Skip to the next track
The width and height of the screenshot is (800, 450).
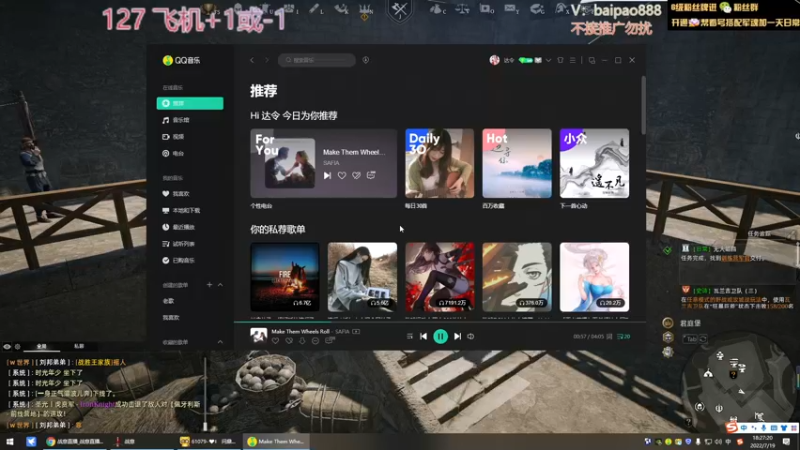pyautogui.click(x=458, y=337)
